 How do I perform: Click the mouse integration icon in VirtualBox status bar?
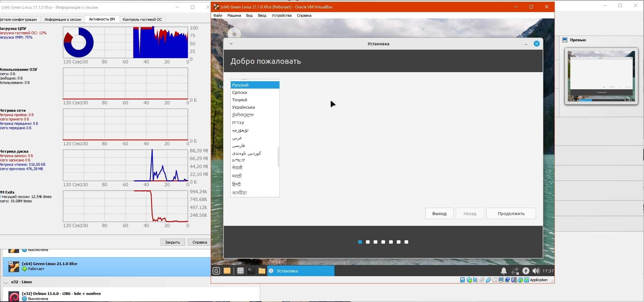tap(520, 280)
